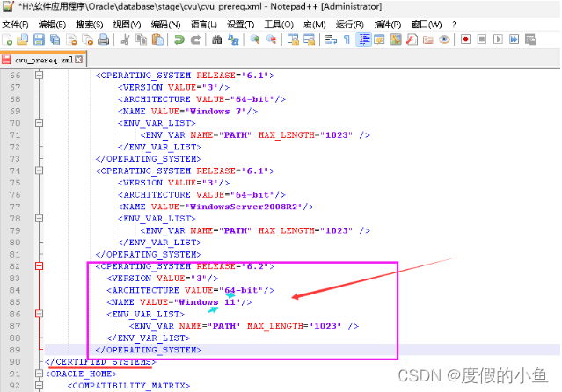Viewport: 562px width, 392px height.
Task: Open the 宏(M) menu
Action: coord(315,25)
